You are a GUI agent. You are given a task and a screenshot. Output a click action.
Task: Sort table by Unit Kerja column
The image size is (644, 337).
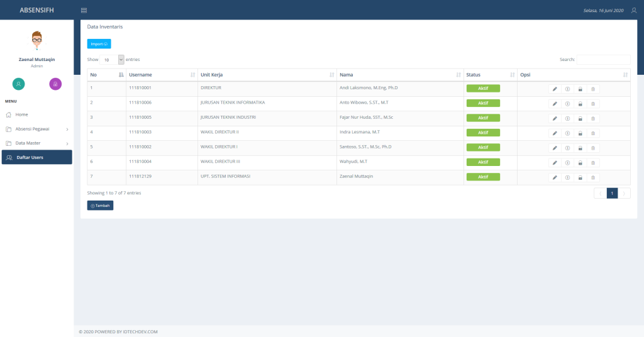tap(267, 75)
